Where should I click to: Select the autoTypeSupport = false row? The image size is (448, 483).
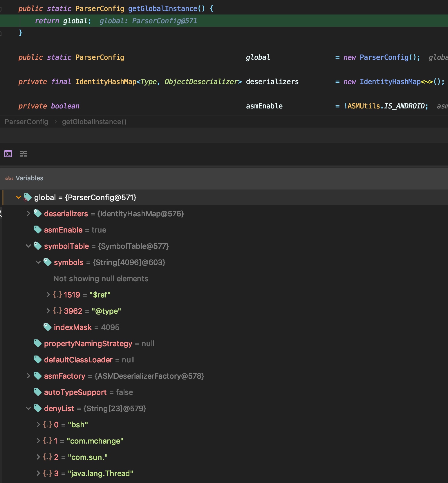coord(225,392)
